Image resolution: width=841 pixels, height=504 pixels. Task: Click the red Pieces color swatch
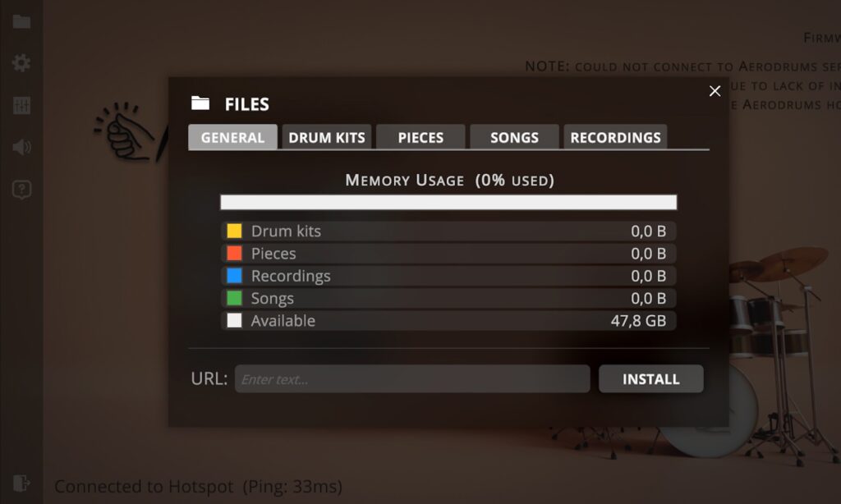[x=235, y=254]
